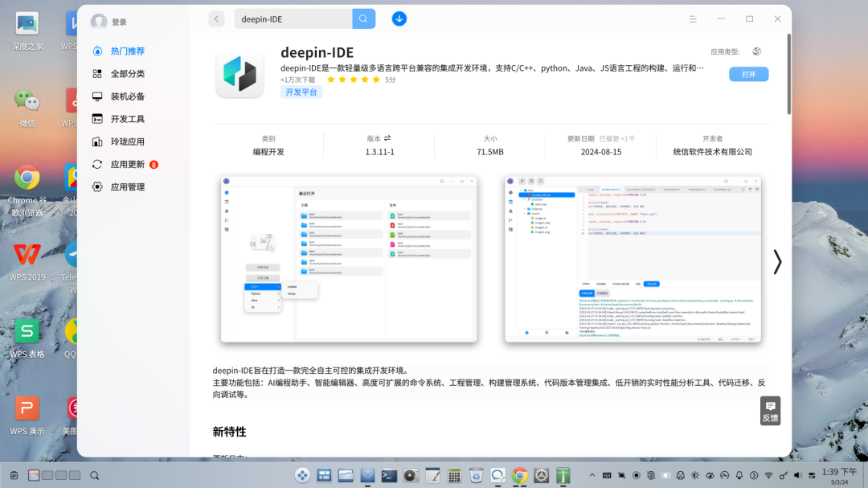Click the search magnifier button
The height and width of the screenshot is (488, 868).
364,18
